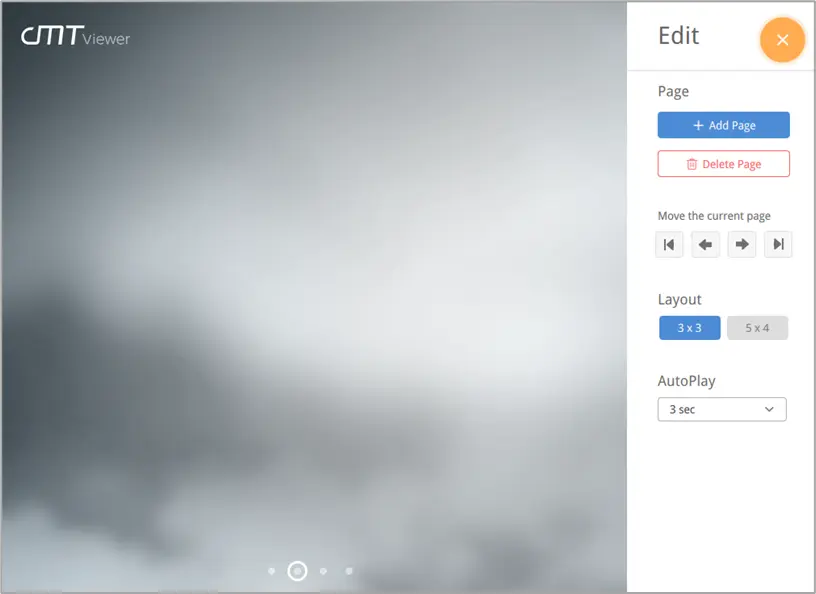Select the circled current page indicator

(x=297, y=571)
